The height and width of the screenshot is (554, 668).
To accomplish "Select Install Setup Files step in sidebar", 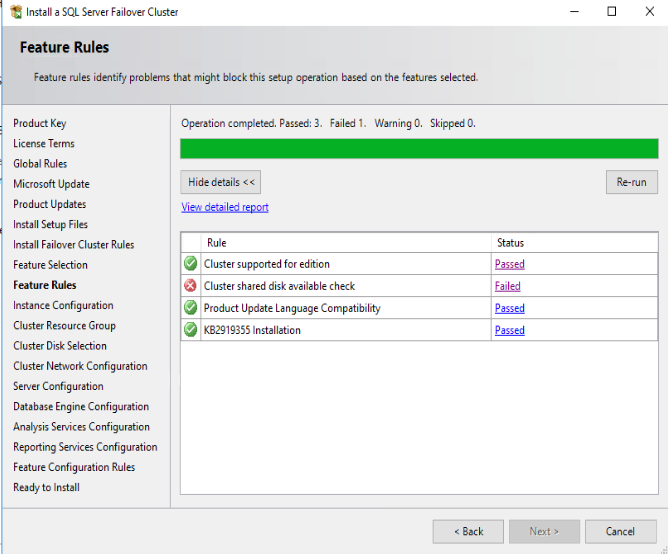I will 50,225.
